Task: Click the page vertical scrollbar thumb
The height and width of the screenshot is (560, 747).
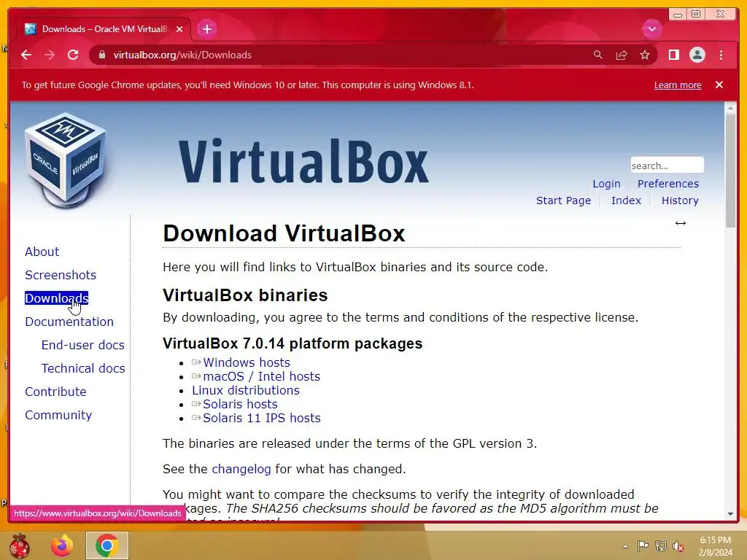Action: (x=730, y=171)
